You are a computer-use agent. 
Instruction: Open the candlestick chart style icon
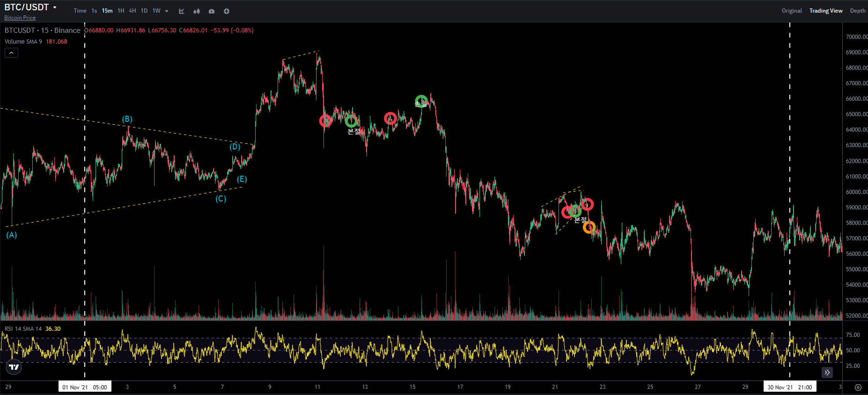tap(197, 11)
